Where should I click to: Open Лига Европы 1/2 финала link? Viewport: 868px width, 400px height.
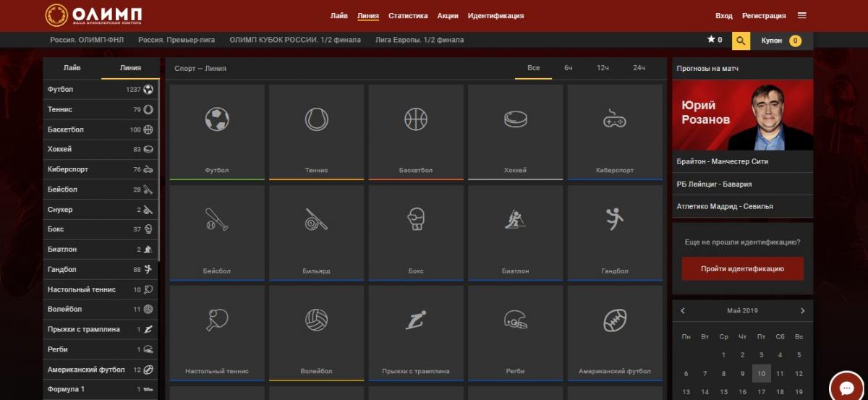coord(420,40)
